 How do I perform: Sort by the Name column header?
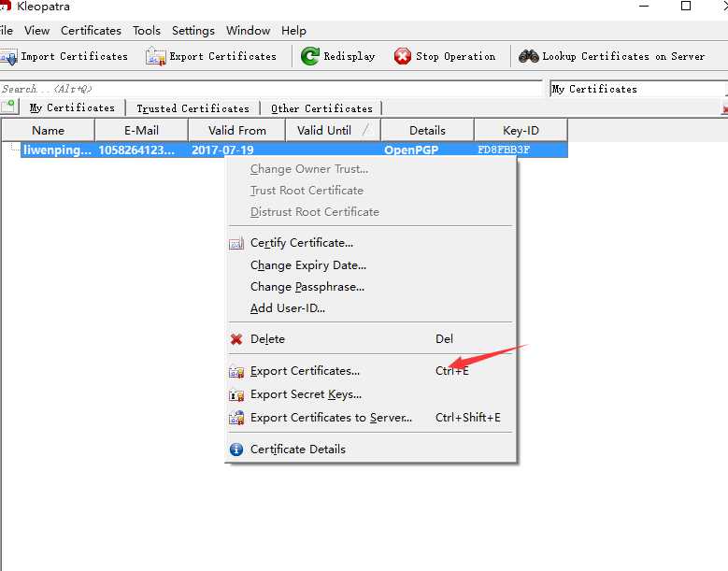49,131
